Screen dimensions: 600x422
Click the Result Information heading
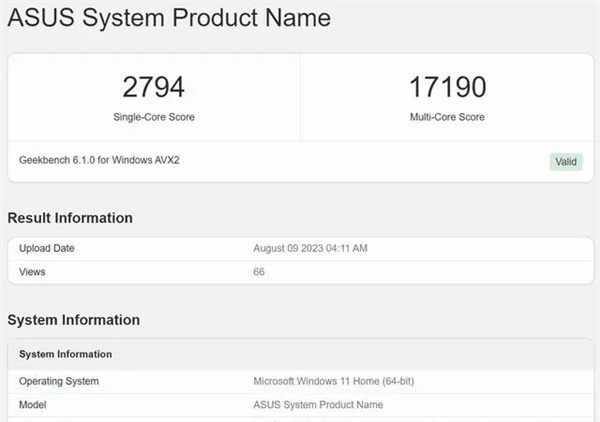(x=70, y=218)
